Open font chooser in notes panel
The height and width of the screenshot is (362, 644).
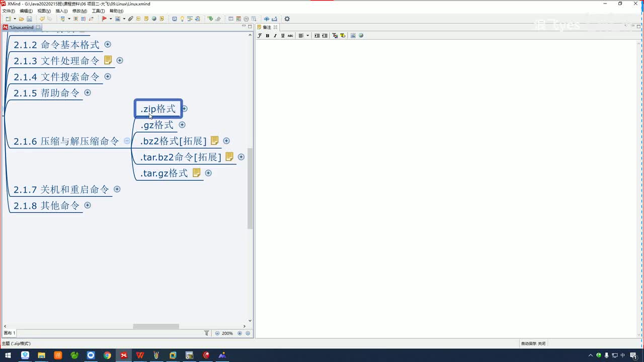(x=260, y=36)
